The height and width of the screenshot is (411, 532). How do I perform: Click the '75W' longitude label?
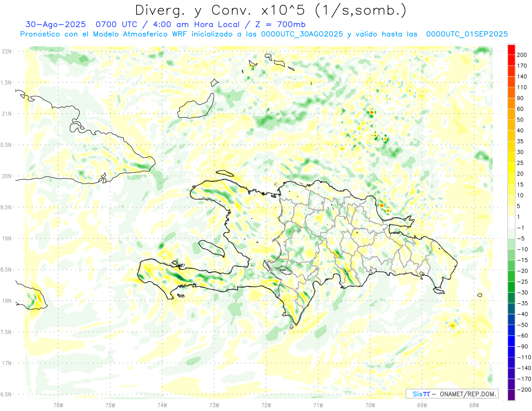coord(110,404)
